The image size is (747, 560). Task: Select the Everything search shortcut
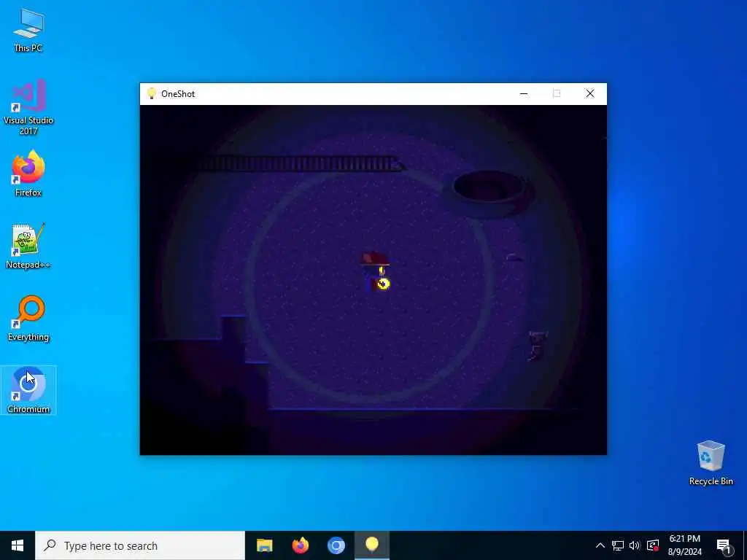coord(28,319)
